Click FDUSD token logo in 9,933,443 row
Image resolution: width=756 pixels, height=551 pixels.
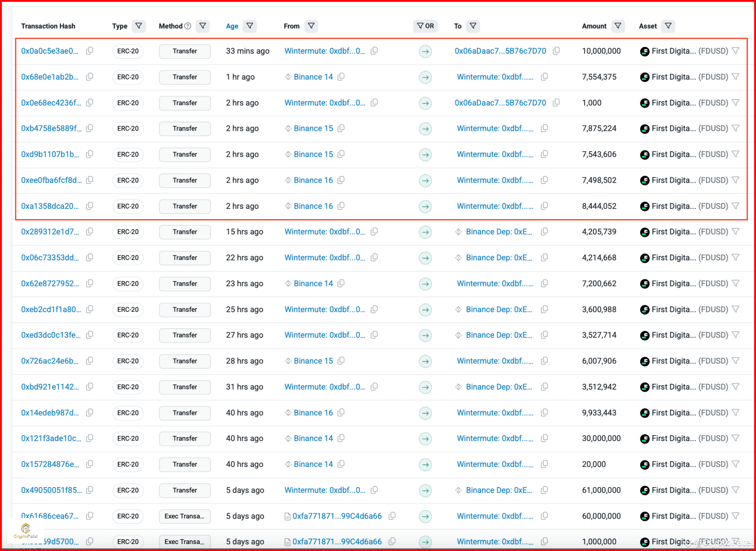[x=645, y=413]
